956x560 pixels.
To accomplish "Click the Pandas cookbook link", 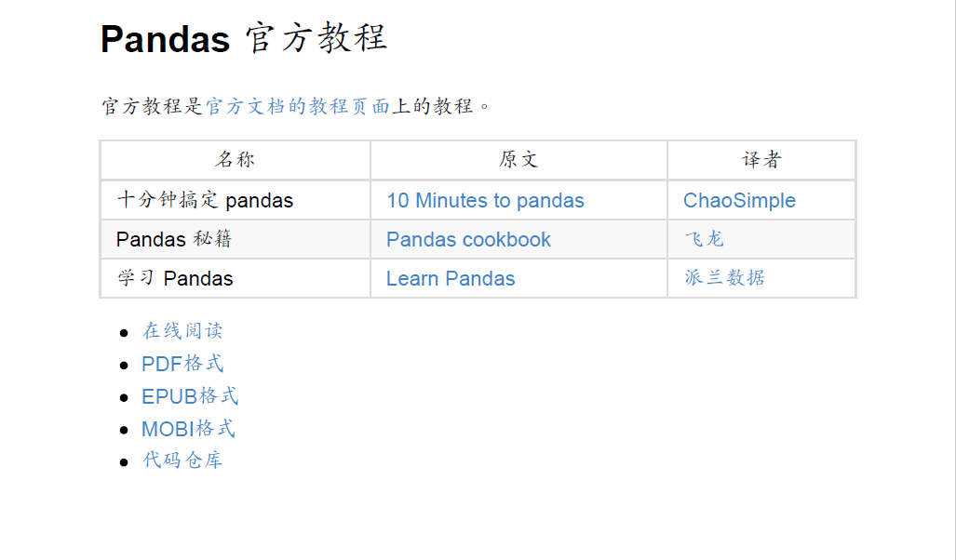I will [x=468, y=239].
